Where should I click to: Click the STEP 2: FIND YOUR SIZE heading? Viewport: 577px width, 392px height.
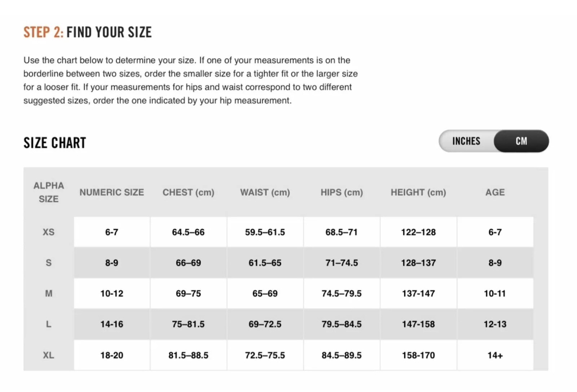(x=88, y=32)
